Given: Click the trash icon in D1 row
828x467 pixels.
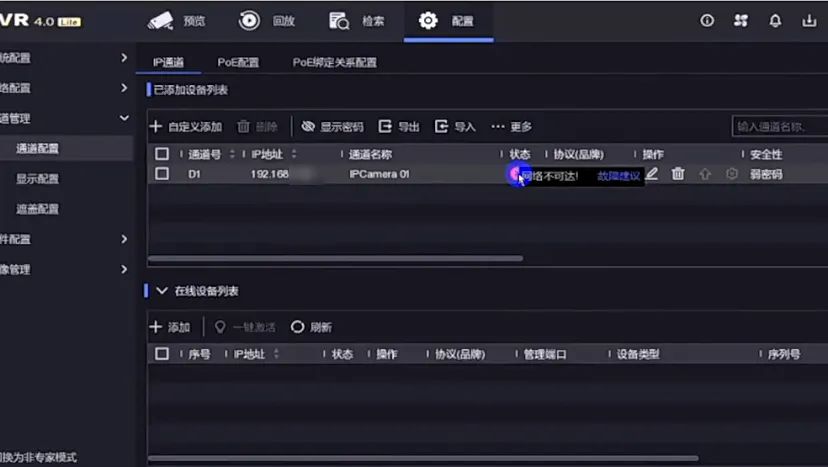Looking at the screenshot, I should (678, 174).
